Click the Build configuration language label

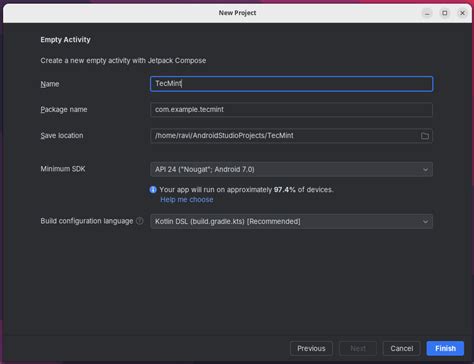[87, 221]
